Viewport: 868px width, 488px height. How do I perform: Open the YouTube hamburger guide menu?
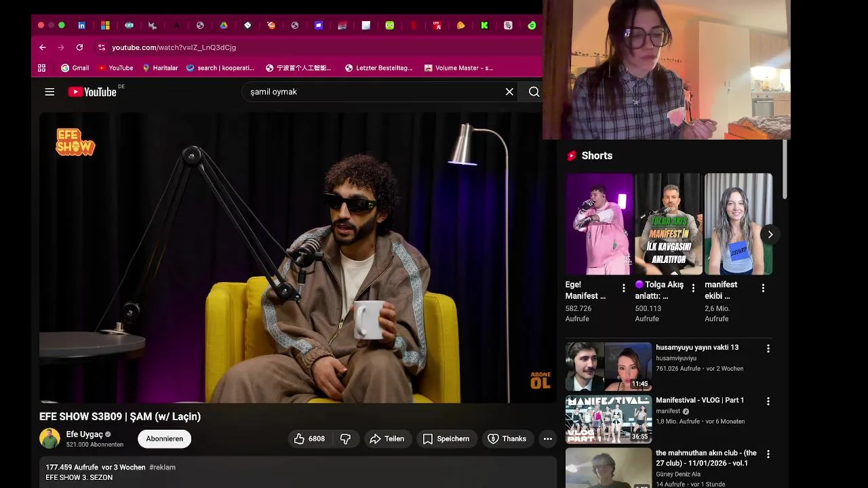click(x=50, y=91)
